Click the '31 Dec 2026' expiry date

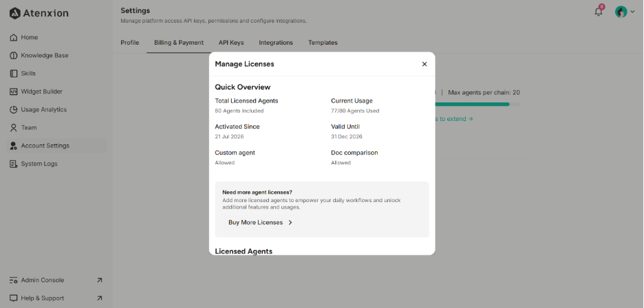click(347, 137)
